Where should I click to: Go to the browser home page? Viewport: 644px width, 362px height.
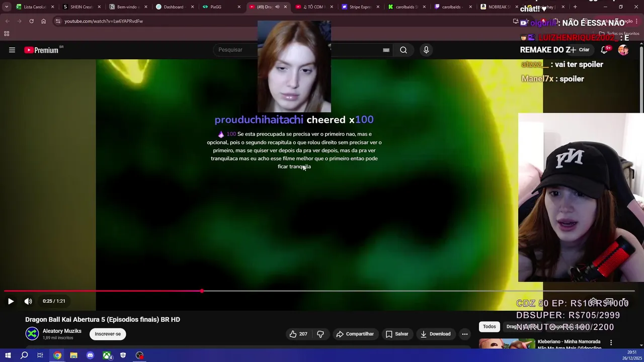[x=43, y=21]
